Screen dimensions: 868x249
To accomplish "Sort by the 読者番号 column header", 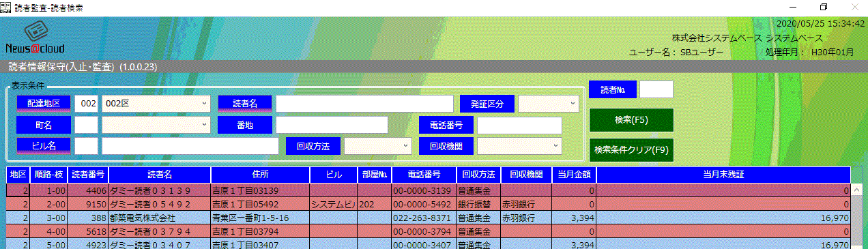I will click(x=88, y=175).
